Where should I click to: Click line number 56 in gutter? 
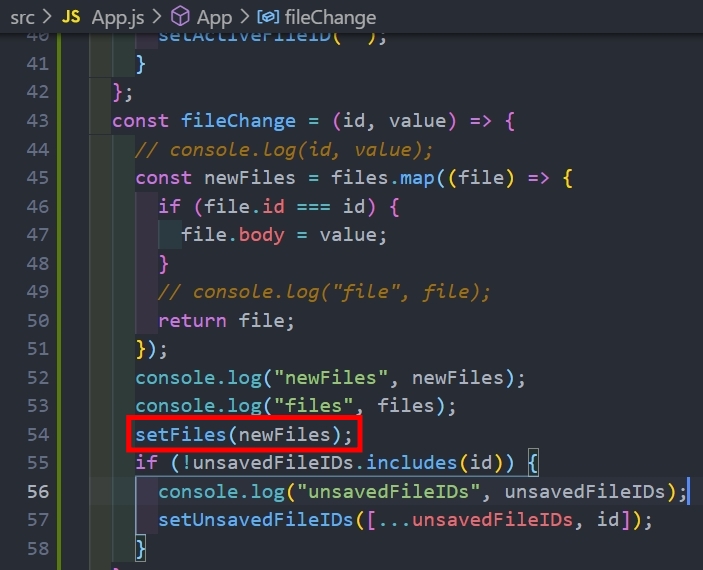[x=37, y=492]
